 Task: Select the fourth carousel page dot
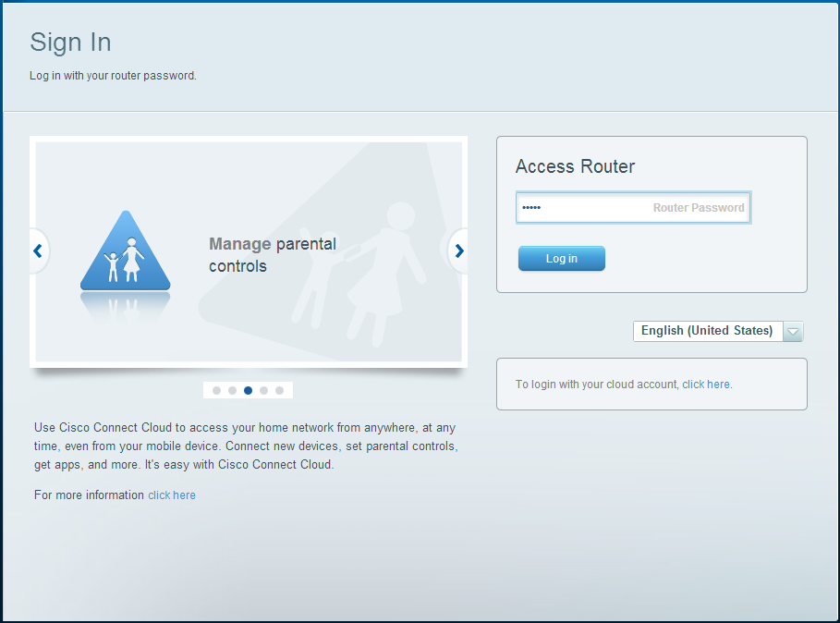click(x=263, y=390)
